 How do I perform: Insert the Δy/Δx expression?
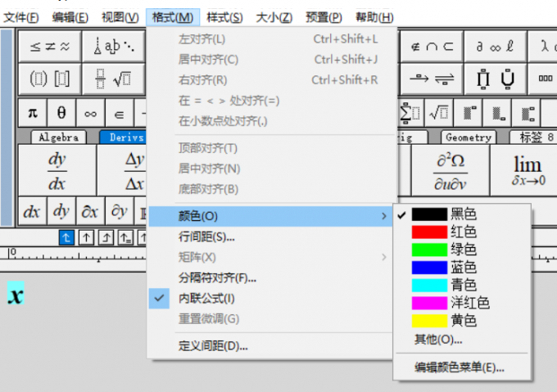[x=122, y=170]
